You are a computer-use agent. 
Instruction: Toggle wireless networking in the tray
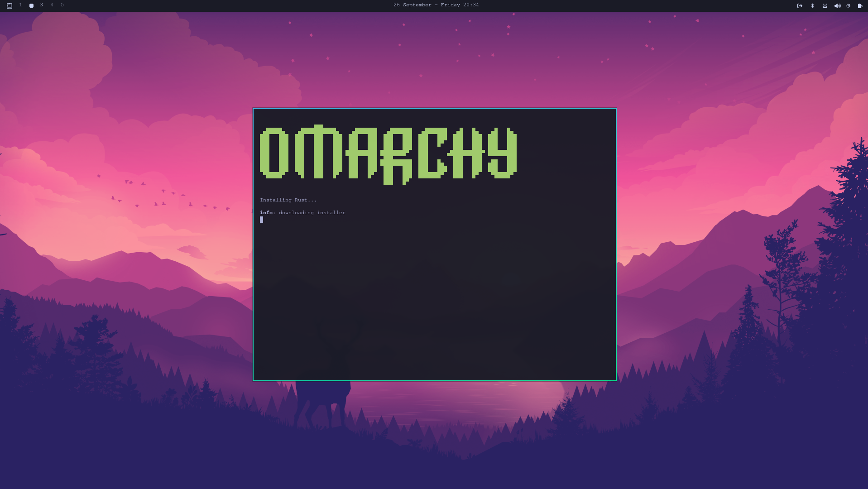825,6
